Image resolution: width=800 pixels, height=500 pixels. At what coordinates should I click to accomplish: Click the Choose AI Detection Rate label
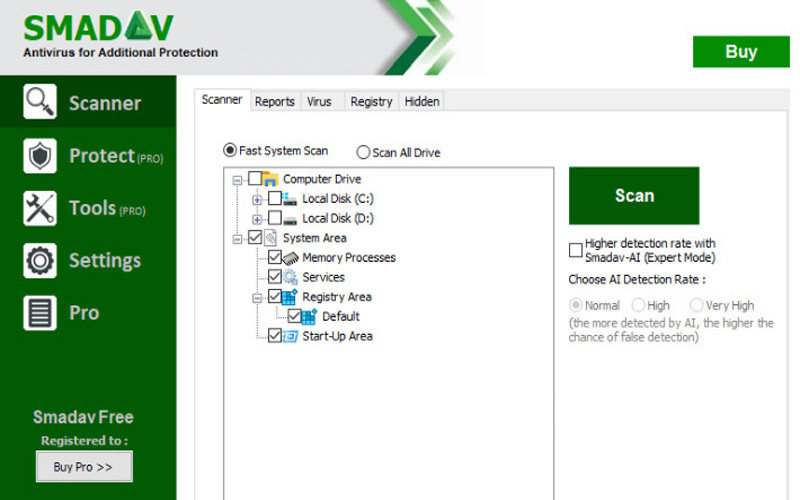[x=637, y=280]
